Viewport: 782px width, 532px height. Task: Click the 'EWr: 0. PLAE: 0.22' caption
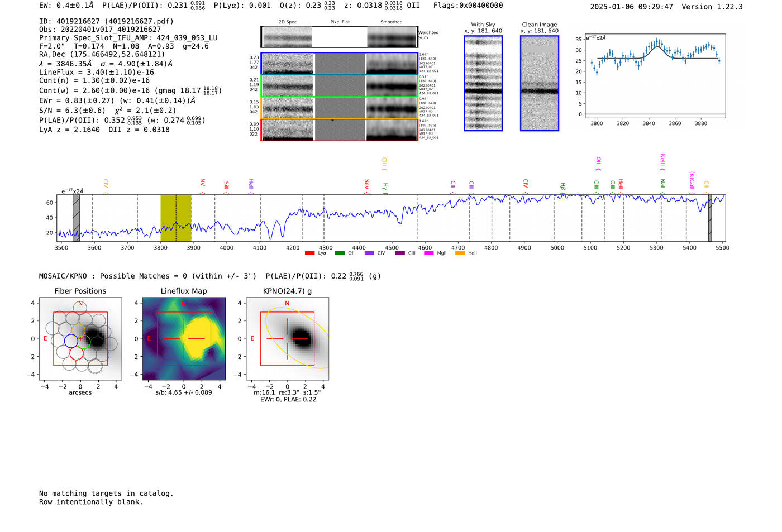click(x=288, y=399)
